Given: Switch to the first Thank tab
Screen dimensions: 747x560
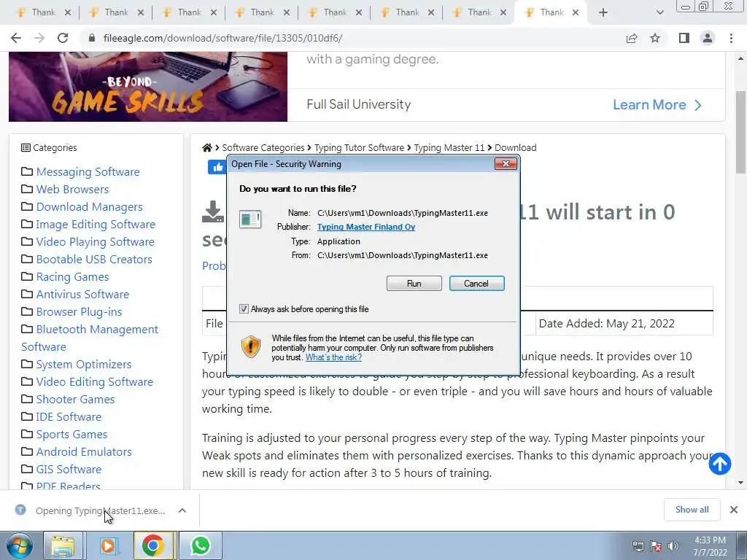Looking at the screenshot, I should tap(43, 12).
